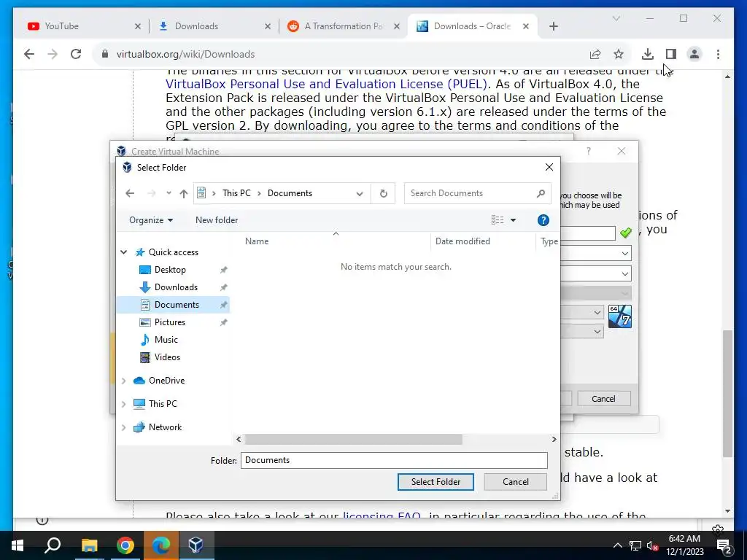Open Downloads in navigation pane
The height and width of the screenshot is (560, 747).
[176, 287]
